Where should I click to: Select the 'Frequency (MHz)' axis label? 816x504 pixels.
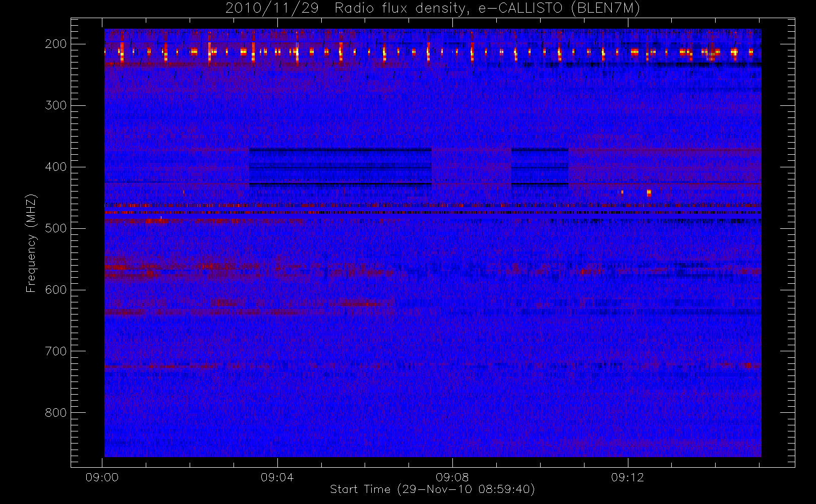point(31,243)
